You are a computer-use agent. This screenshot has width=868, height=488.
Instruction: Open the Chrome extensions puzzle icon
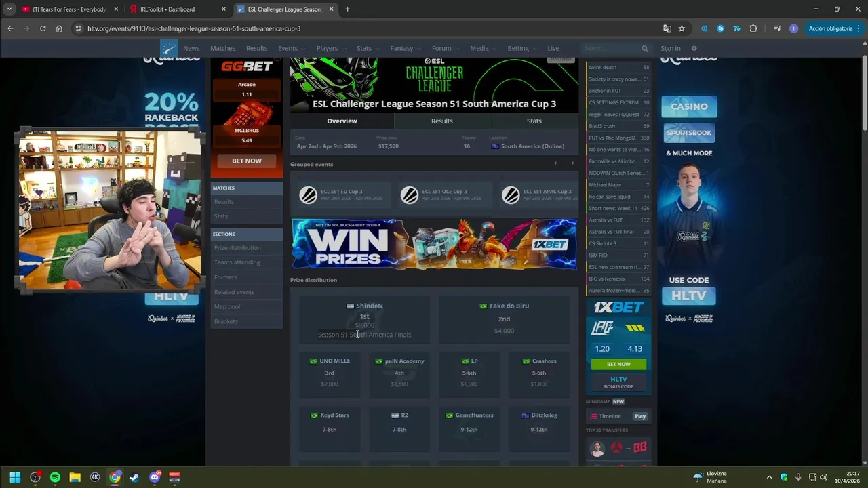click(753, 28)
